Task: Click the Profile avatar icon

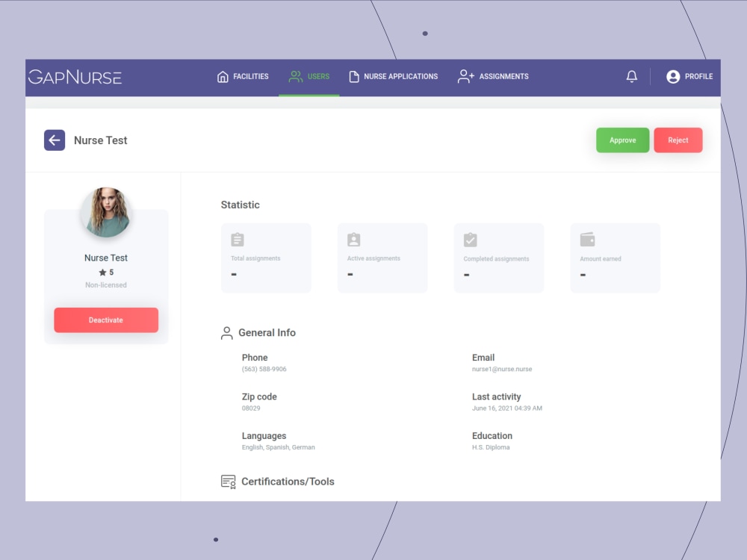Action: coord(673,76)
